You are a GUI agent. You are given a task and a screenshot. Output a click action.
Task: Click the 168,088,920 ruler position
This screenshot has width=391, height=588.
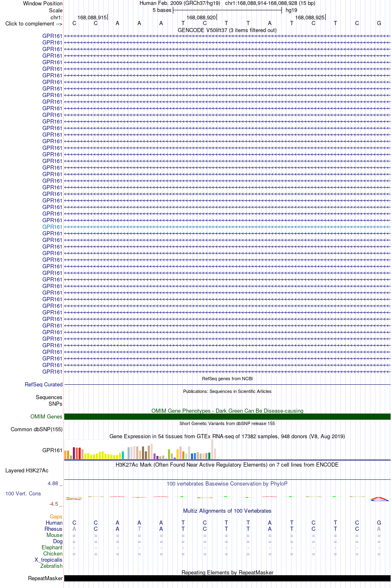(x=201, y=17)
